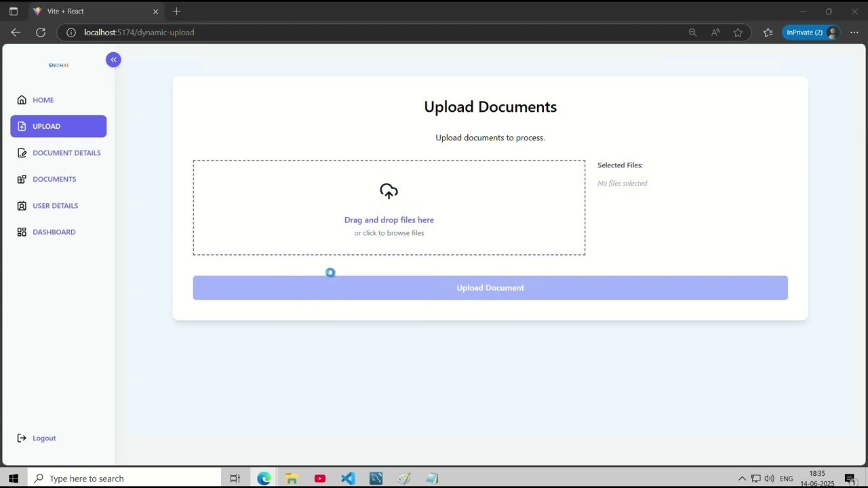Viewport: 868px width, 488px height.
Task: Go to Document Details page
Action: [x=58, y=152]
